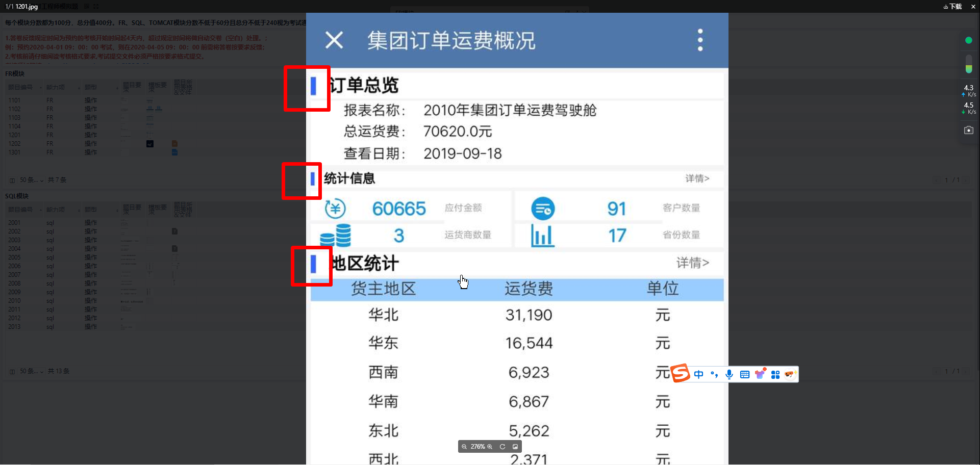Open the three-dot more menu in the report header
The width and height of the screenshot is (980, 465).
click(x=700, y=40)
